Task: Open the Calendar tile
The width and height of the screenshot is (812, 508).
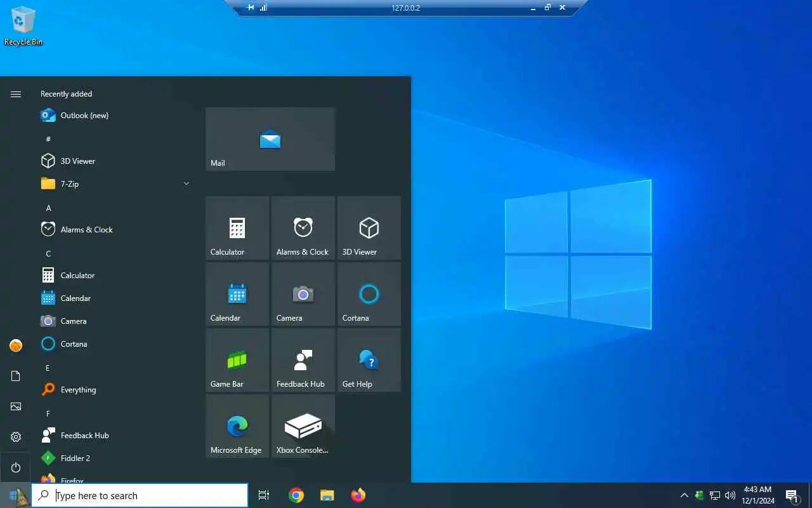Action: 237,294
